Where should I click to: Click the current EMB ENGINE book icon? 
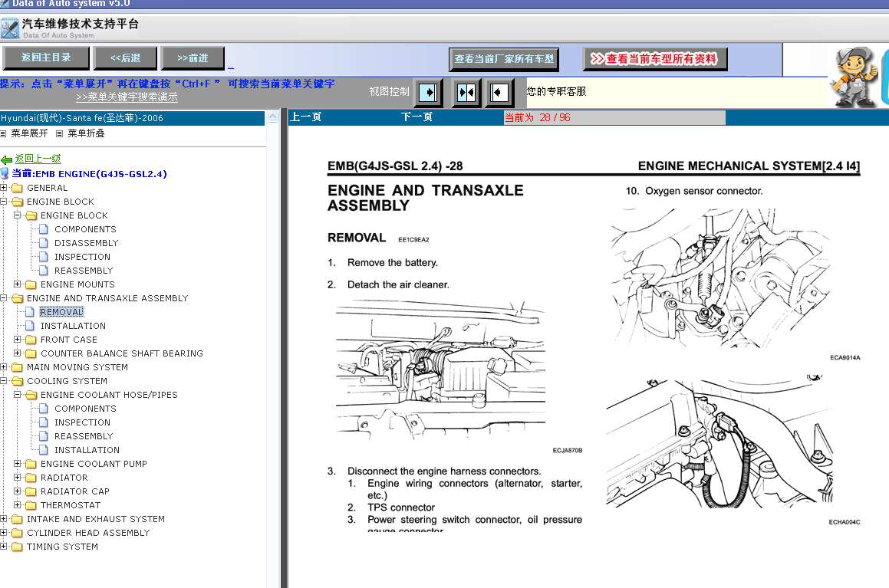(x=5, y=174)
